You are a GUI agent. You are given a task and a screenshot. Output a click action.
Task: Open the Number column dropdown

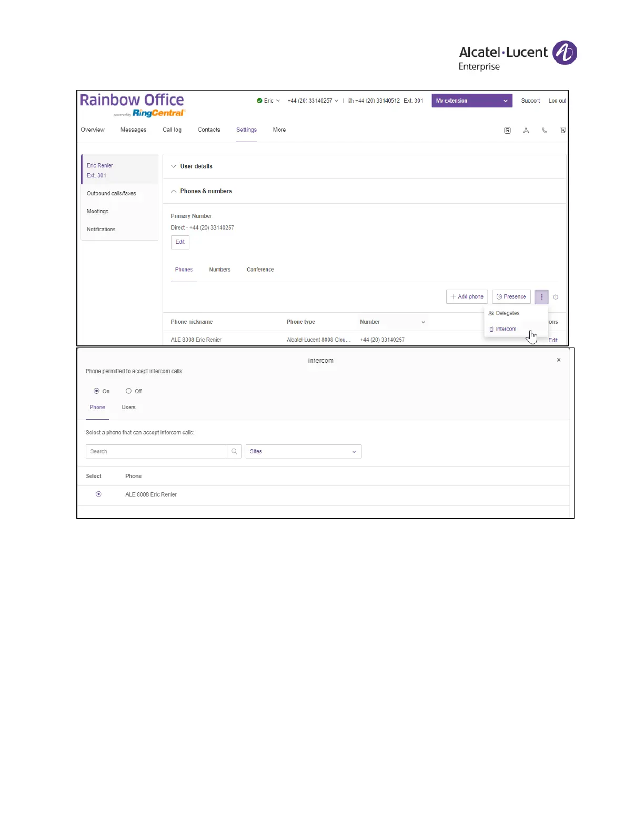click(423, 322)
